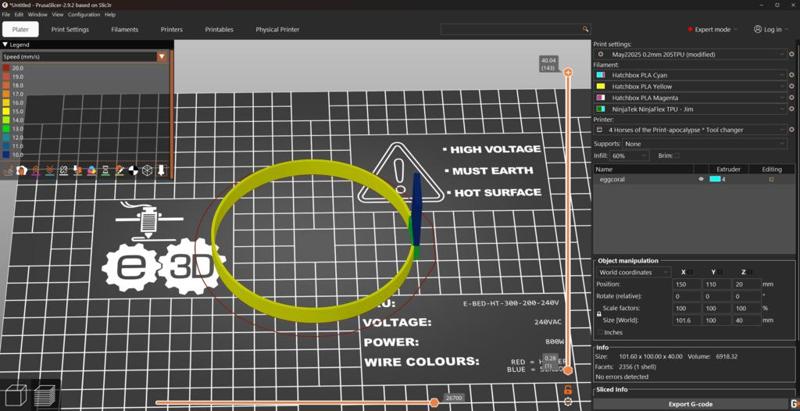Click the G-code send icon beside Export
The image size is (800, 411).
point(793,404)
